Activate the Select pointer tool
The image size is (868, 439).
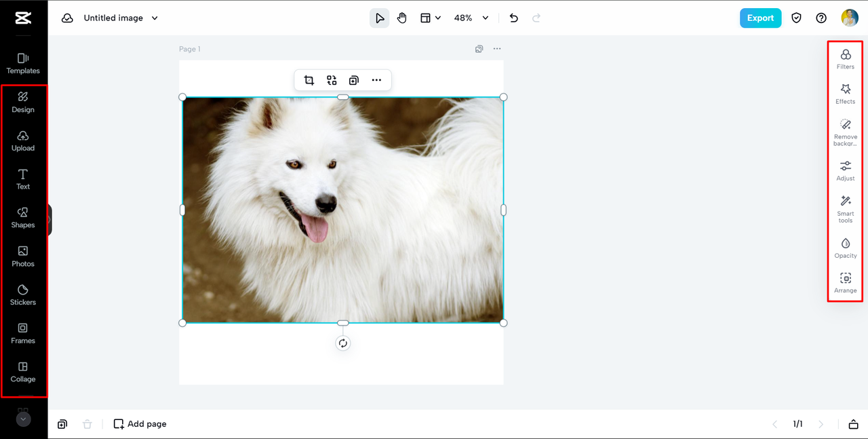pos(380,18)
